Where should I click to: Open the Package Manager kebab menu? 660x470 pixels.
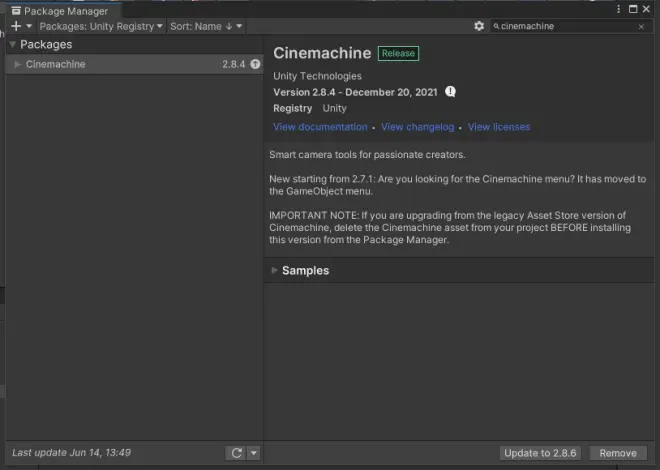point(618,9)
